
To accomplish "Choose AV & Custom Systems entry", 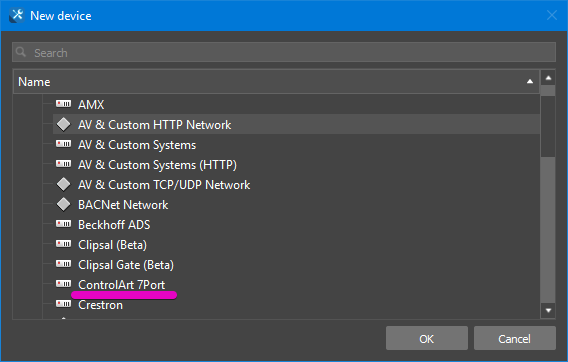I will pos(137,145).
